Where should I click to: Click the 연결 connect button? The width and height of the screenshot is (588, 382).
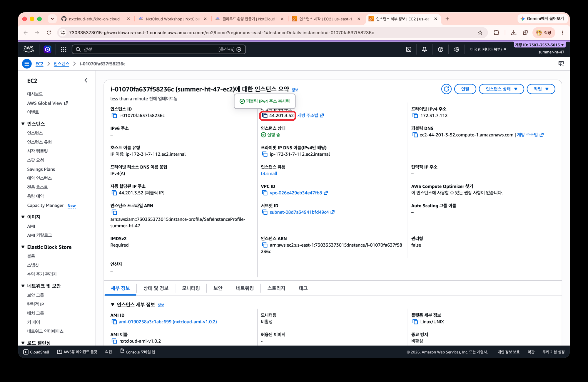pyautogui.click(x=465, y=89)
